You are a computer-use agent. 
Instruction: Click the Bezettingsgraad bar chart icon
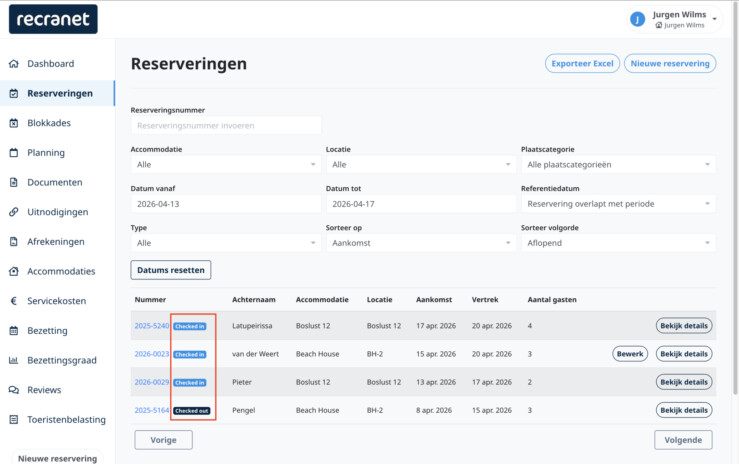(14, 360)
